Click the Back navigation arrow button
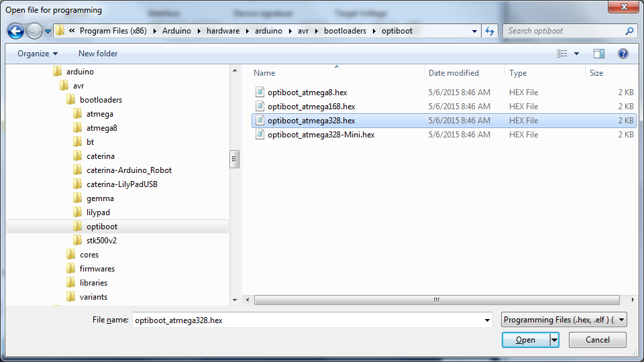Screen dimensions: 644x362 (x=15, y=31)
